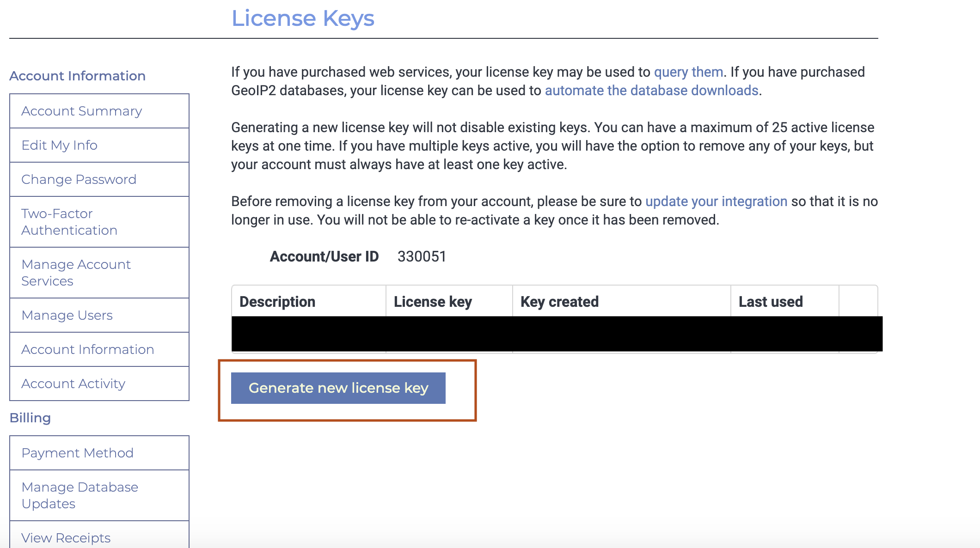Navigate to Manage Account Services
Screen dimensions: 980x548
click(x=76, y=273)
